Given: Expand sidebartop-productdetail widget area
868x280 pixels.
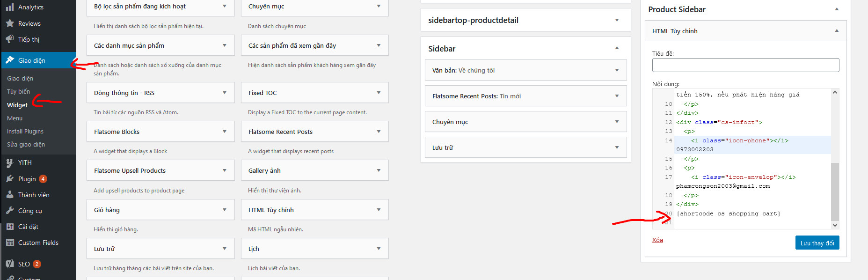Looking at the screenshot, I should coord(617,20).
